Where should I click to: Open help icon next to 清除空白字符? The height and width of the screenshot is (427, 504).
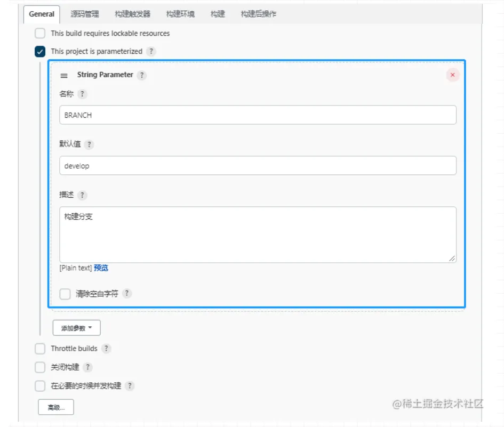pyautogui.click(x=127, y=293)
